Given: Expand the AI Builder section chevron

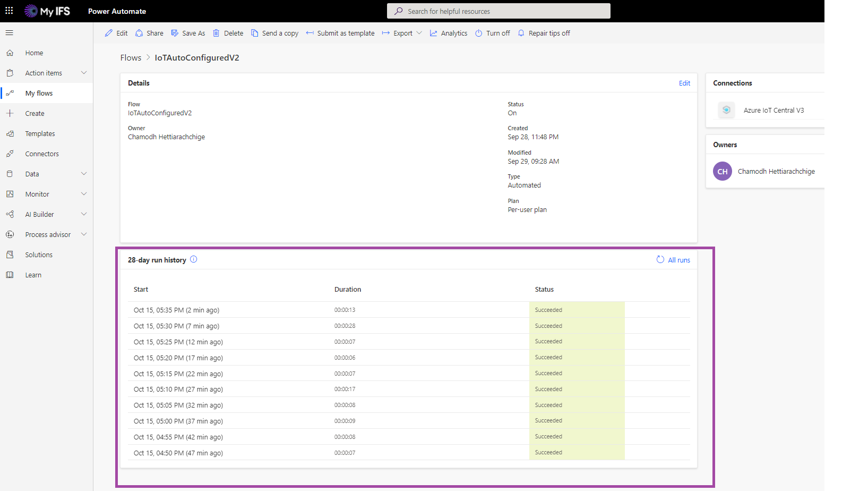Looking at the screenshot, I should click(x=83, y=214).
